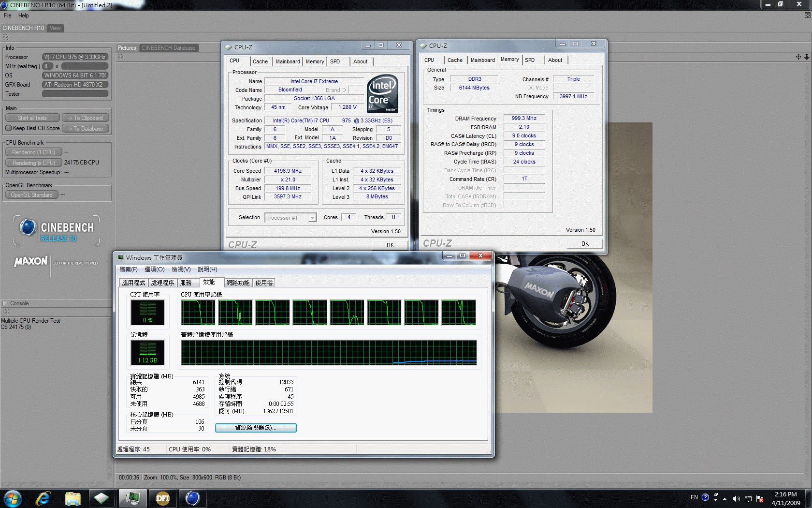Switch to 網路功能 tab in Task Manager
The image size is (812, 508).
click(238, 283)
